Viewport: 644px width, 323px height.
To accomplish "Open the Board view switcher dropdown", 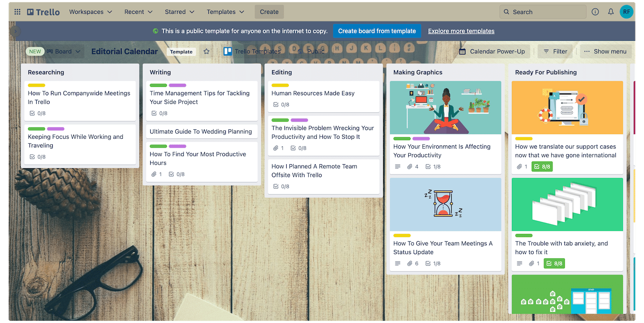I will (x=64, y=51).
